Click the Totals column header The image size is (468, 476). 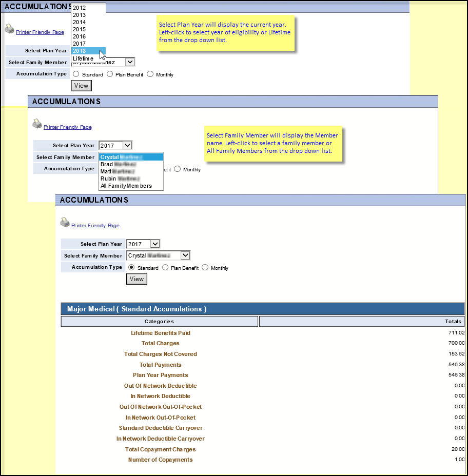pyautogui.click(x=362, y=322)
